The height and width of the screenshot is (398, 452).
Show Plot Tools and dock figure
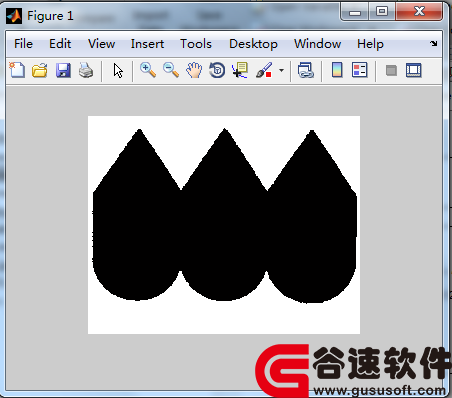click(414, 70)
